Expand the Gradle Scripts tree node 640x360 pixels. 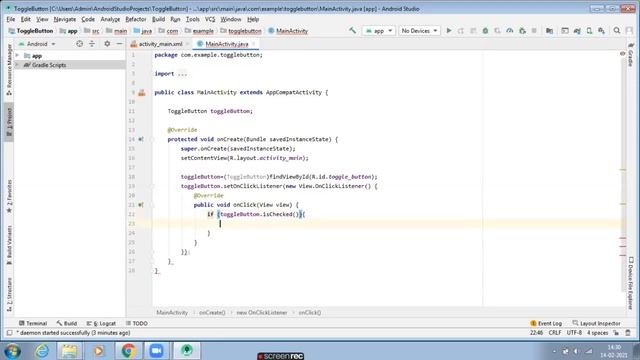coord(17,65)
